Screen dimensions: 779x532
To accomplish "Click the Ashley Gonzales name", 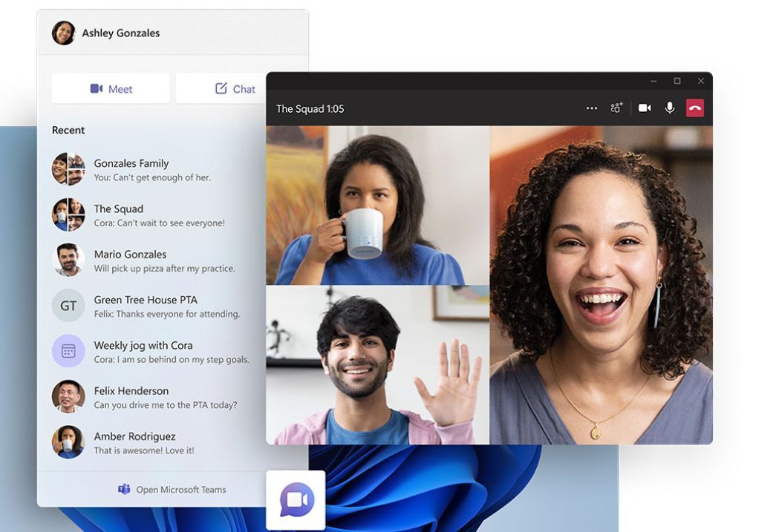I will point(121,33).
